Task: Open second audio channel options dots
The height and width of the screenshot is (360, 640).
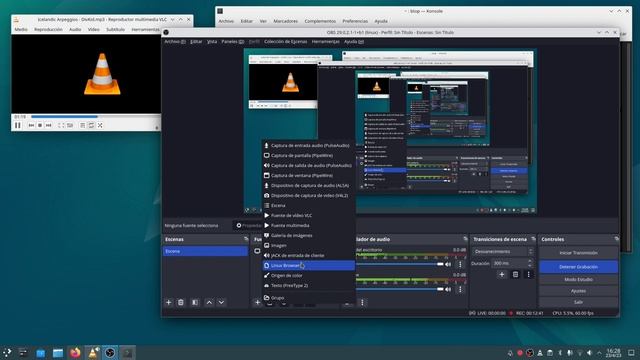Action: tap(460, 289)
